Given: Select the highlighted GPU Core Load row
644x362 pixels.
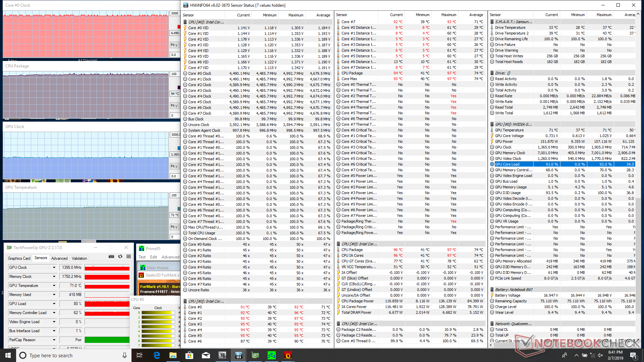Looking at the screenshot, I should tap(562, 164).
